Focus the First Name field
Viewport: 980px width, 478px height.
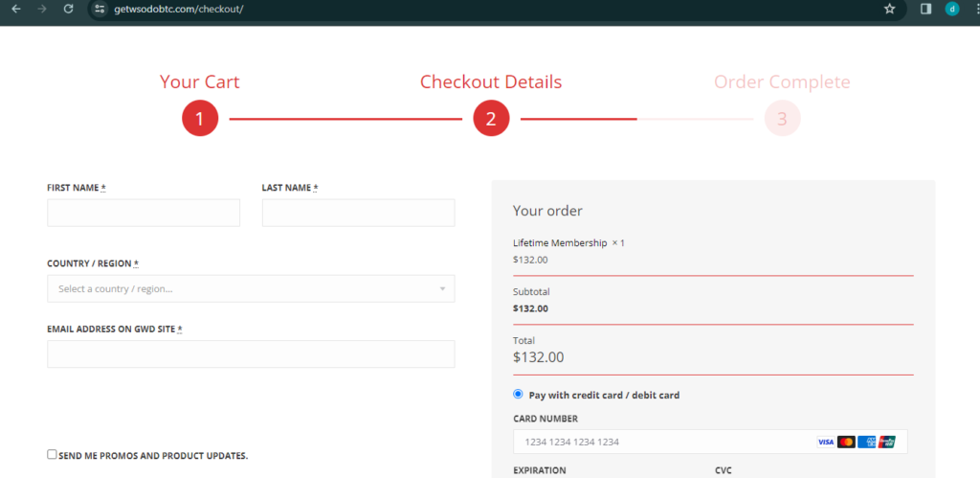point(144,213)
